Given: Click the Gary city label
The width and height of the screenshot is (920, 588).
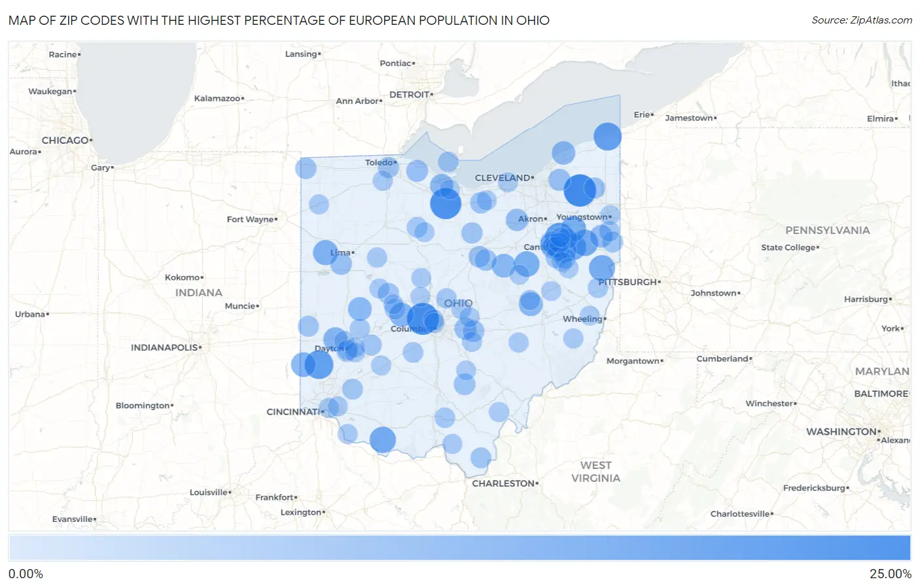Looking at the screenshot, I should (x=100, y=167).
